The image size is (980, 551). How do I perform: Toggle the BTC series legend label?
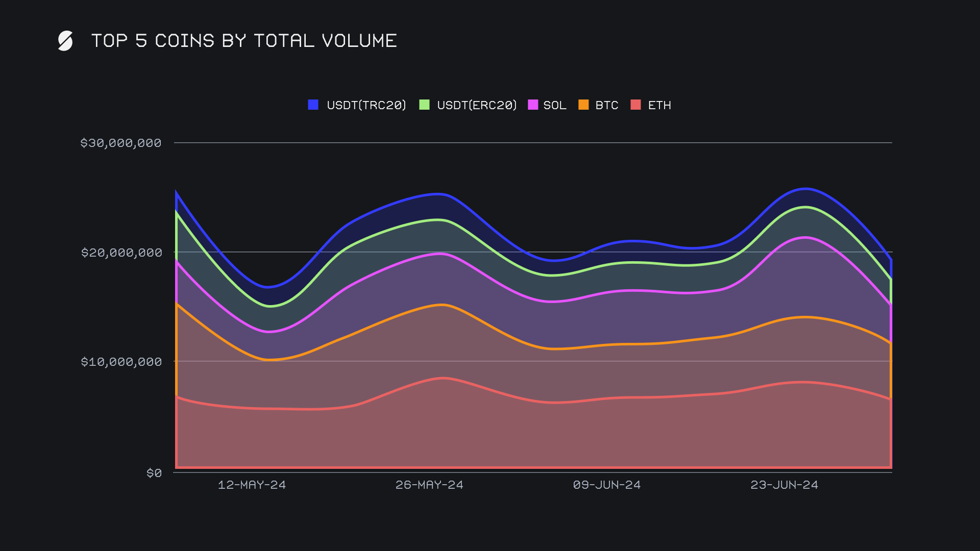(606, 105)
